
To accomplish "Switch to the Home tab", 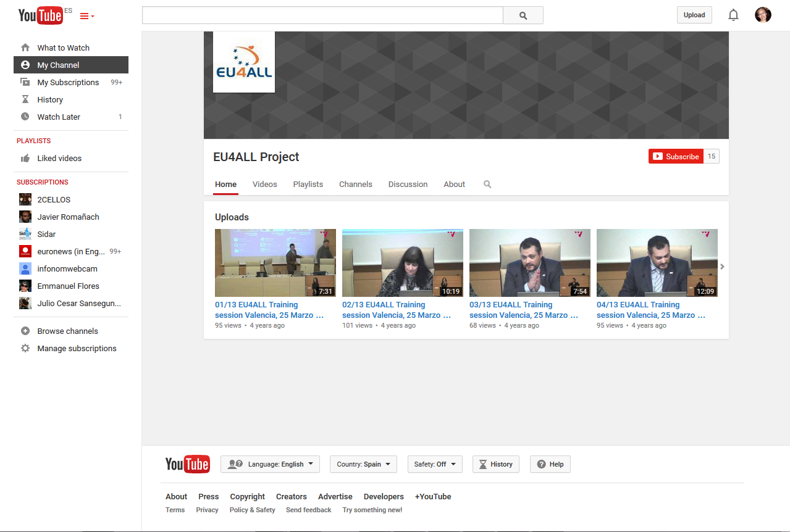I will coord(225,184).
